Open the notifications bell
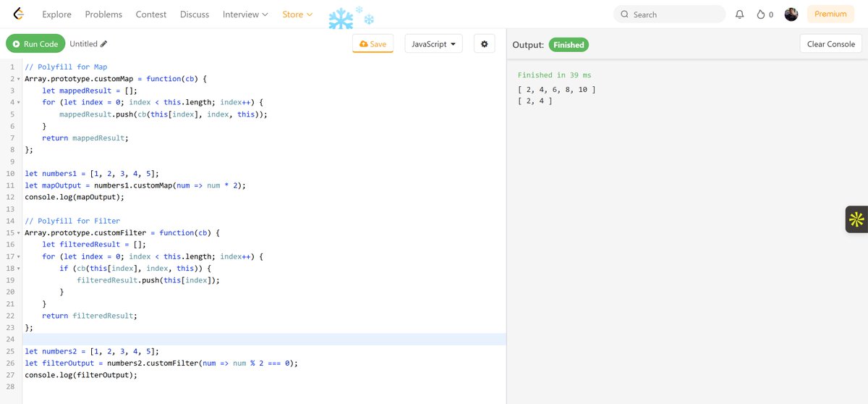Screen dimensions: 868x404 [739, 14]
